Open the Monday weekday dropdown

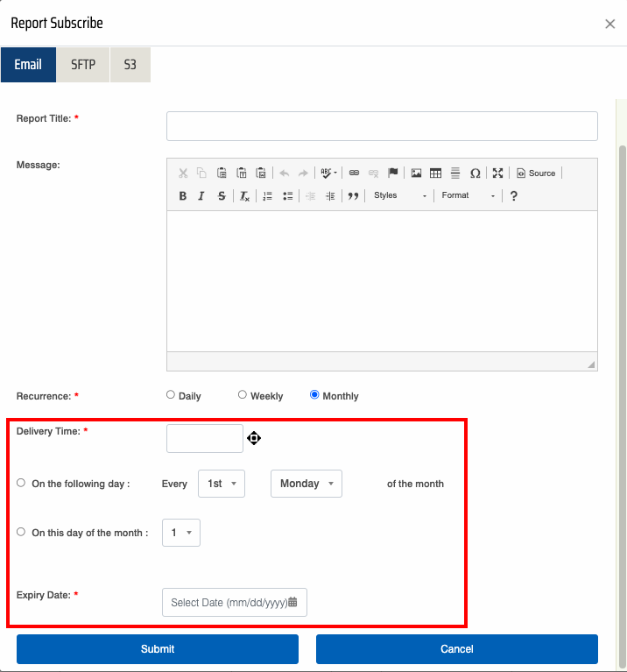(x=306, y=484)
